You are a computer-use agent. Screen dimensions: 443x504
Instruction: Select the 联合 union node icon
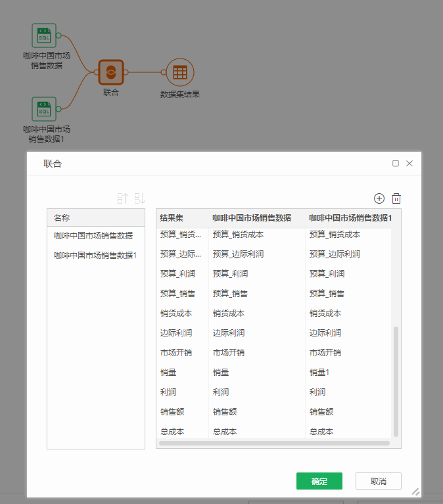click(x=111, y=72)
